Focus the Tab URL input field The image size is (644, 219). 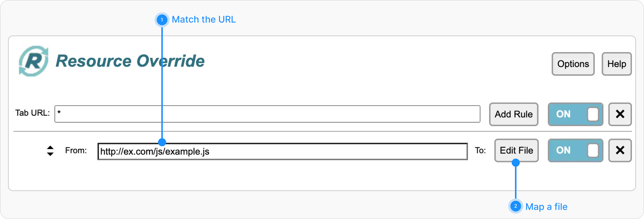[x=267, y=114]
